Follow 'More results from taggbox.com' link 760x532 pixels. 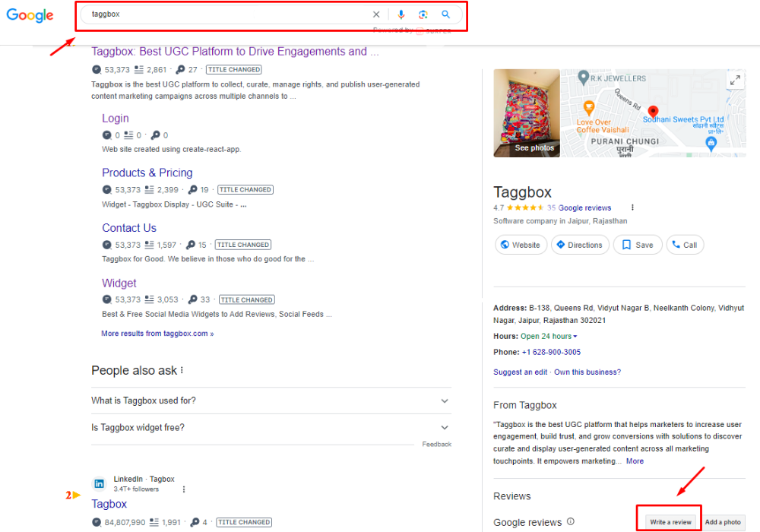(x=157, y=333)
